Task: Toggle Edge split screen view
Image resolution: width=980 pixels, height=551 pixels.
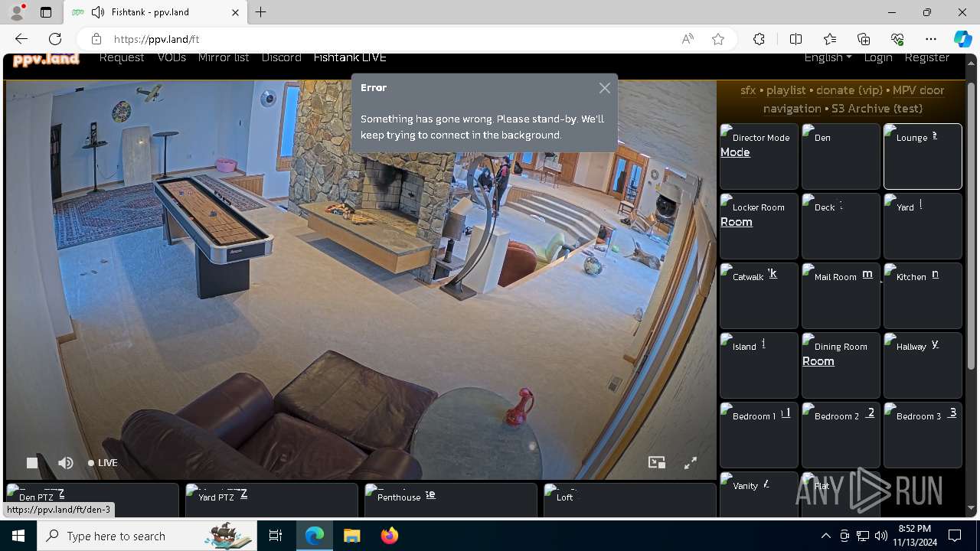Action: point(795,39)
